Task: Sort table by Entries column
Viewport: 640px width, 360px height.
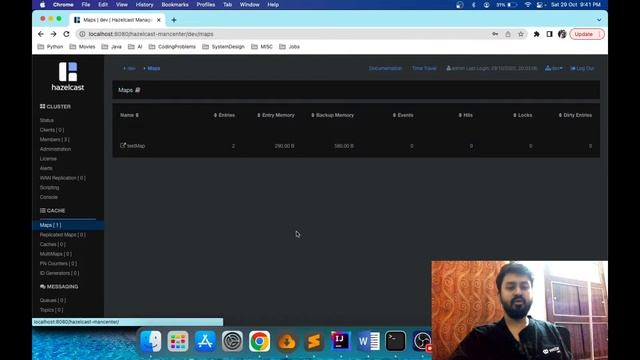Action: (x=224, y=115)
